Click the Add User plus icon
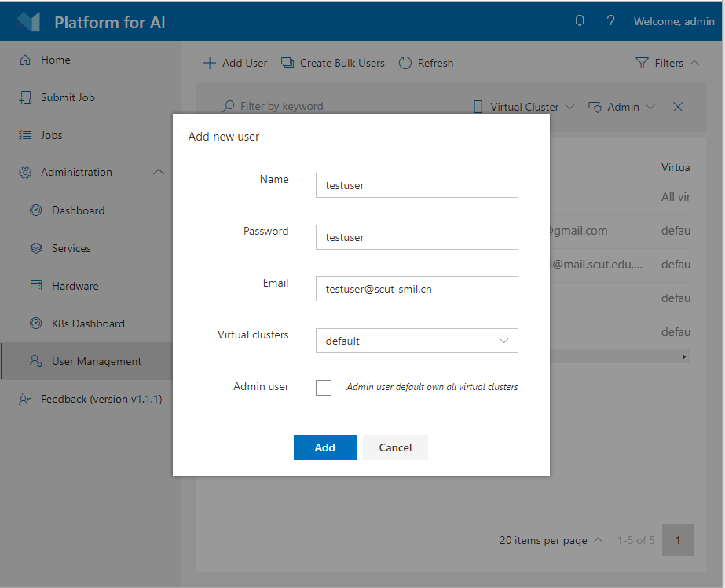Viewport: 725px width, 588px height. pos(210,63)
